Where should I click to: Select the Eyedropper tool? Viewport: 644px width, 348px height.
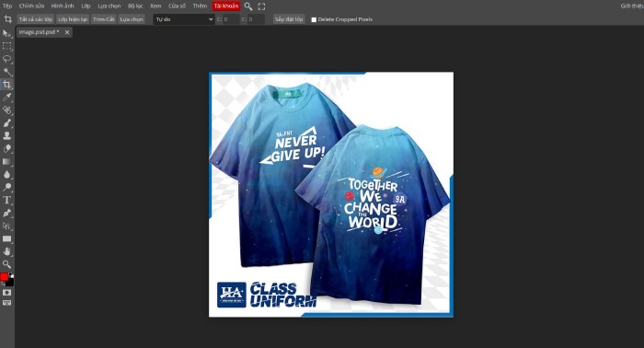[7, 98]
